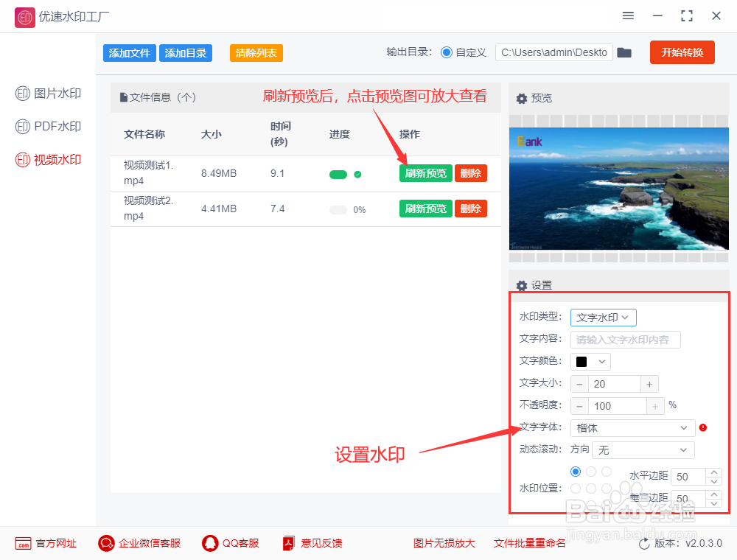Increase 水平边距 with up arrow
737x560 pixels.
[x=714, y=472]
